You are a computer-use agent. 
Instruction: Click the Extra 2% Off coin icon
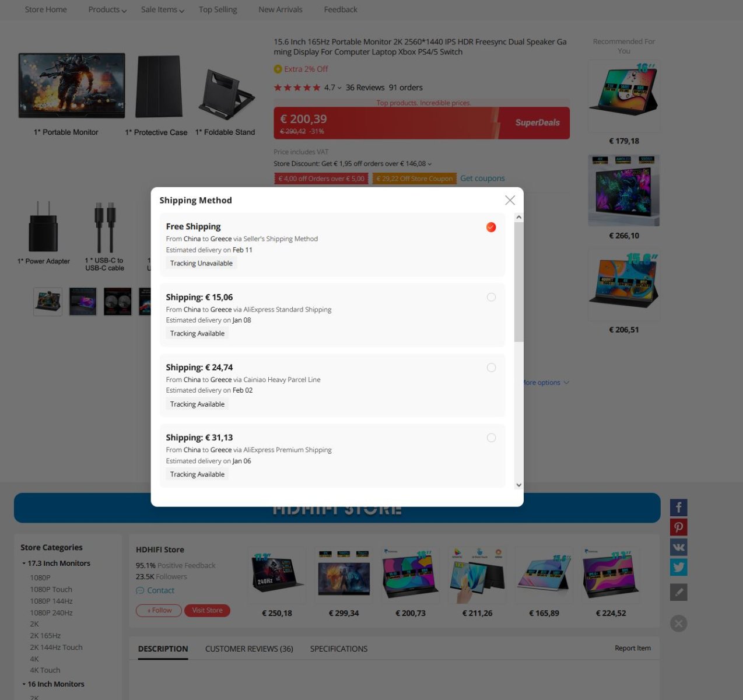[278, 69]
